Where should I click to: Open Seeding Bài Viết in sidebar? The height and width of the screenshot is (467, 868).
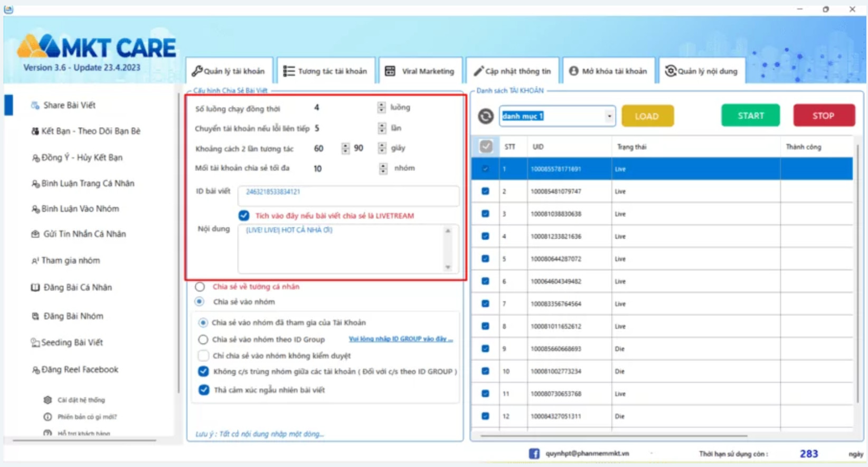[72, 342]
